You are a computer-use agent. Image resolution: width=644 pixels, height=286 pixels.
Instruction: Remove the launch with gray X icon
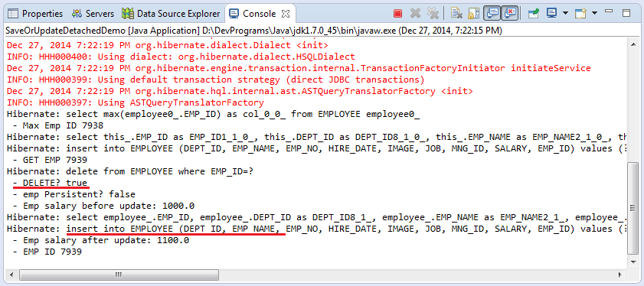point(415,14)
